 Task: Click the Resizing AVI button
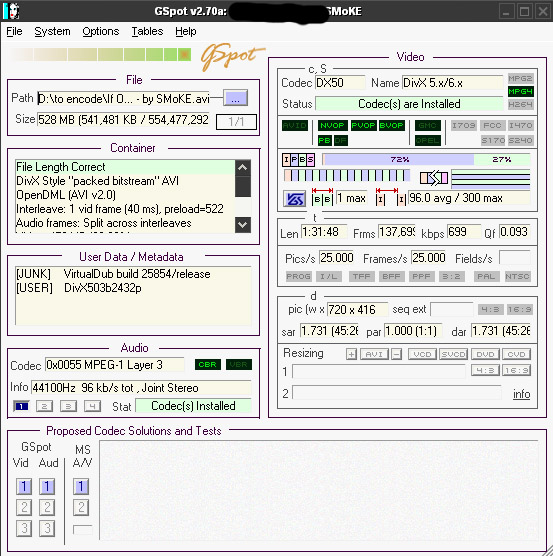[374, 354]
